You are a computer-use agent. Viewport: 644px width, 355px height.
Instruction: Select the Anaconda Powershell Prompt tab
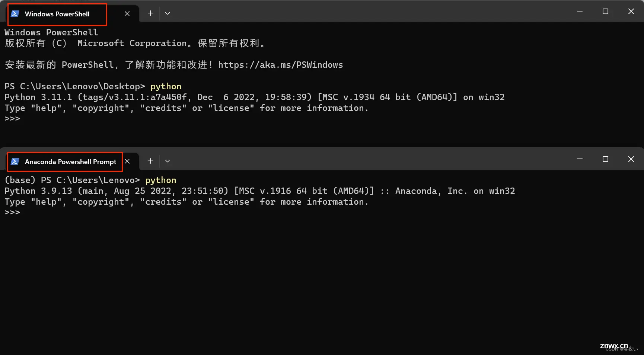pos(73,161)
